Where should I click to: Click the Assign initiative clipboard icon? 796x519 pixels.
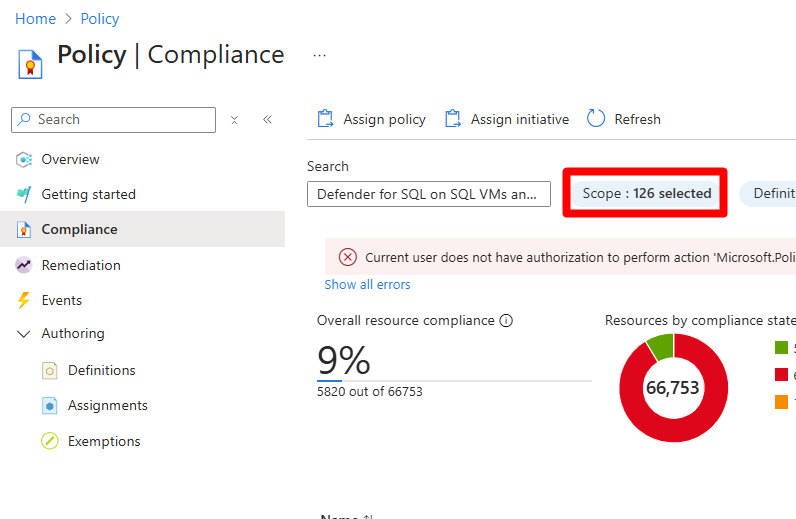452,119
